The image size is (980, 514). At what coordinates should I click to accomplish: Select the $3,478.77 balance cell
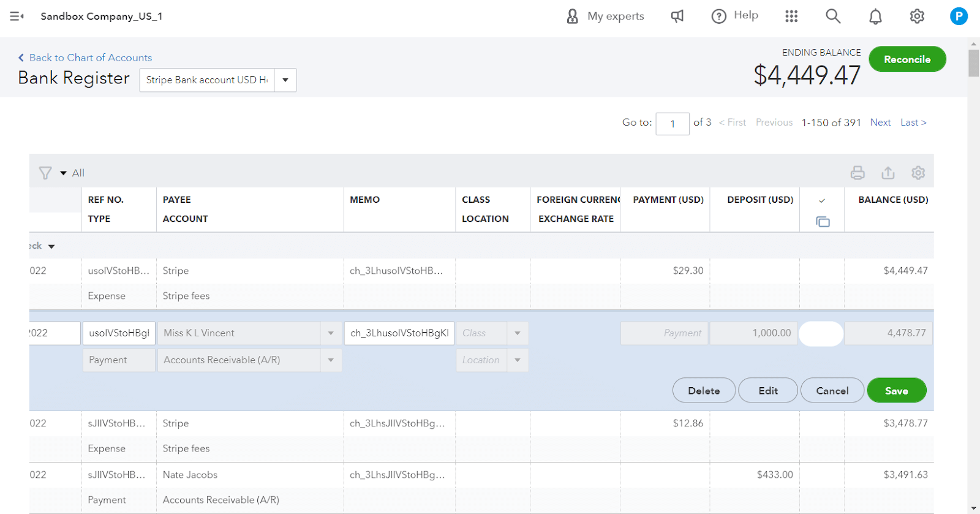pyautogui.click(x=889, y=423)
